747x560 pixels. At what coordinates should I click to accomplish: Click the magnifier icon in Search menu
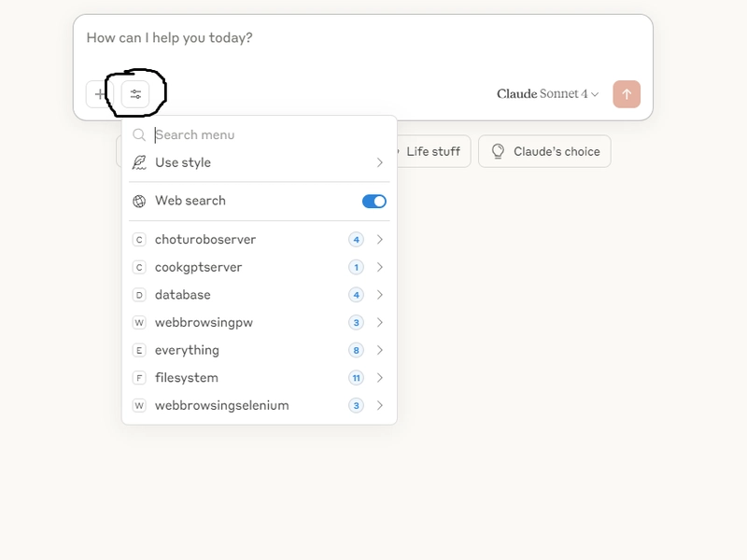pyautogui.click(x=138, y=135)
